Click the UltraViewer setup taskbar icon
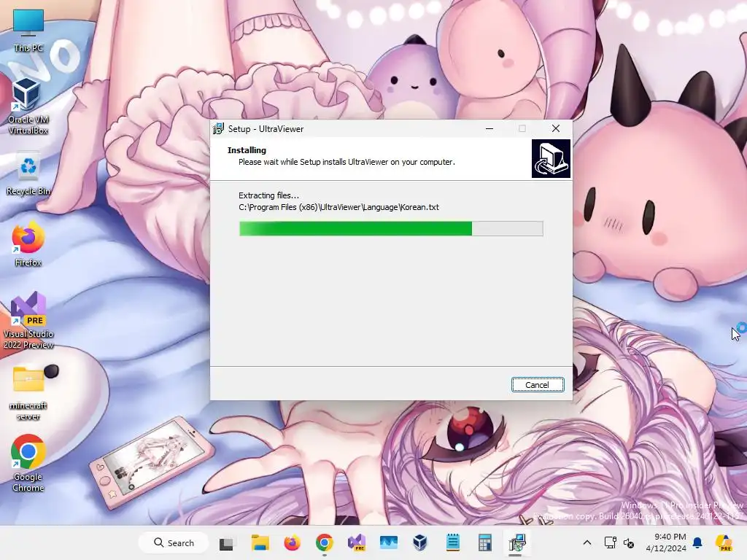This screenshot has height=560, width=747. (x=516, y=542)
